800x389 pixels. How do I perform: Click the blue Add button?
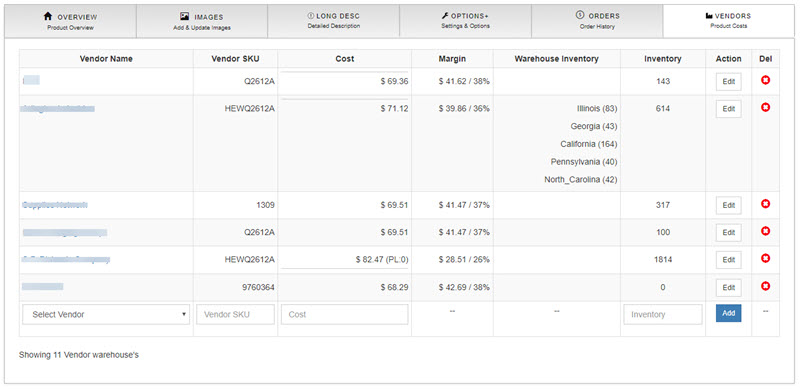click(729, 313)
